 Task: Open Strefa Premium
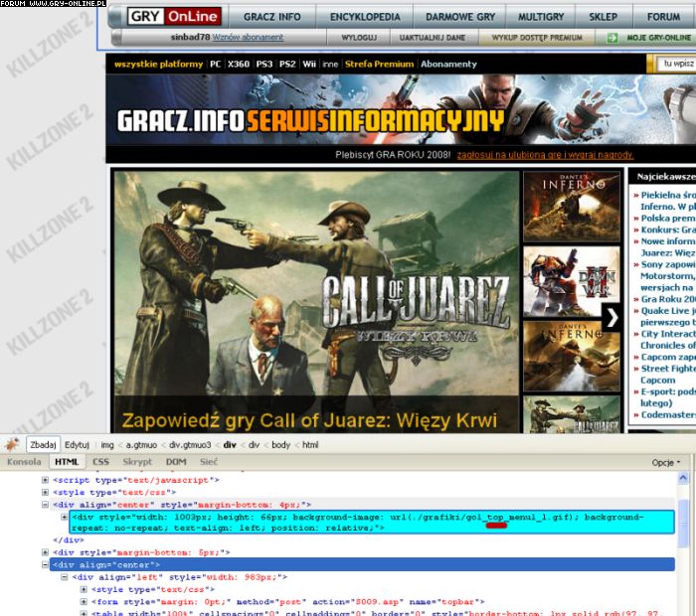pos(379,64)
